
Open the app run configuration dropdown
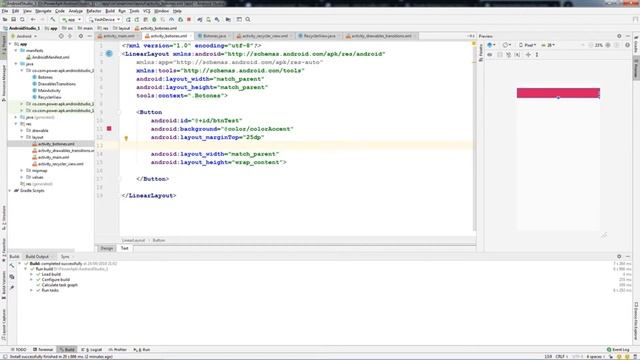coord(71,20)
